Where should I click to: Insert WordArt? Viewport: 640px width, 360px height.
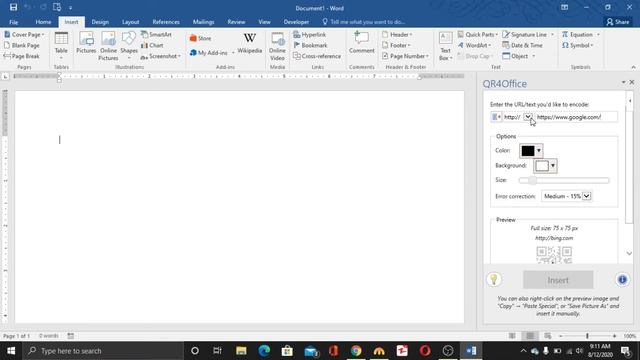pyautogui.click(x=474, y=45)
